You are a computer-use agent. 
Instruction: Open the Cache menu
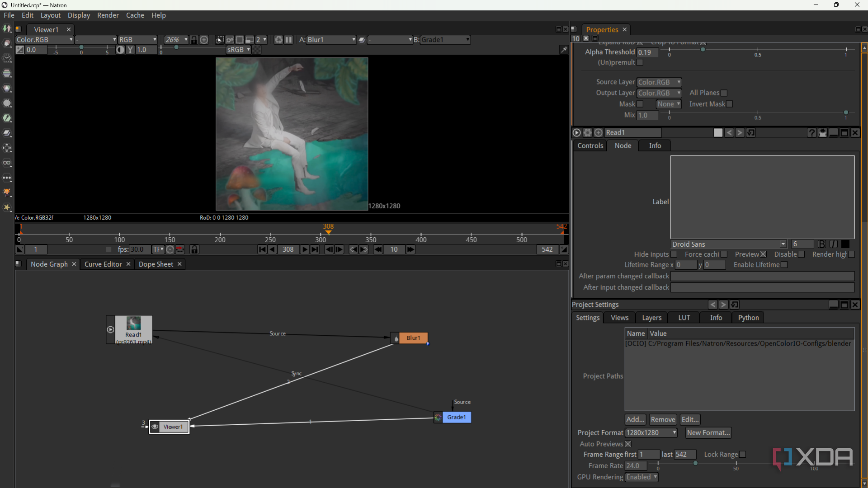[x=135, y=15]
